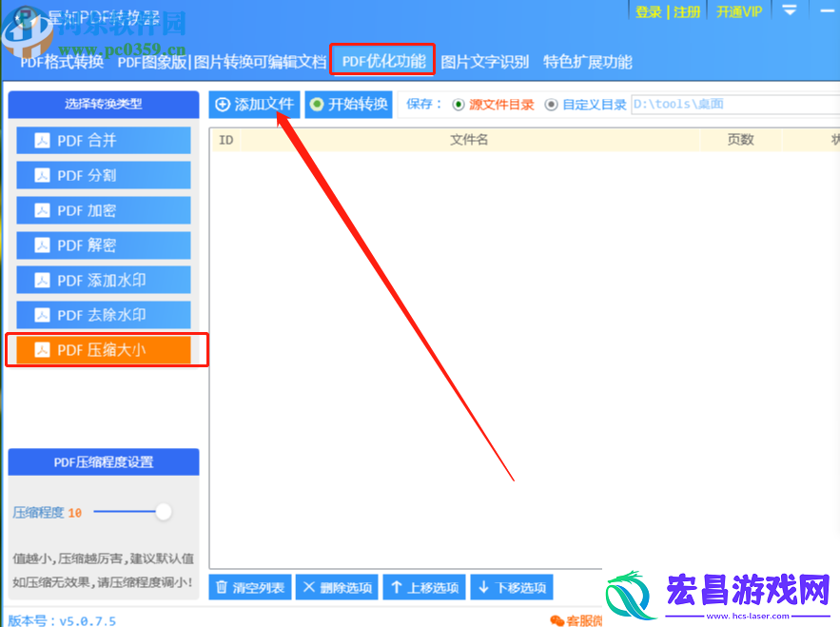The width and height of the screenshot is (840, 627).
Task: Click the compression value 10 label
Action: (75, 513)
